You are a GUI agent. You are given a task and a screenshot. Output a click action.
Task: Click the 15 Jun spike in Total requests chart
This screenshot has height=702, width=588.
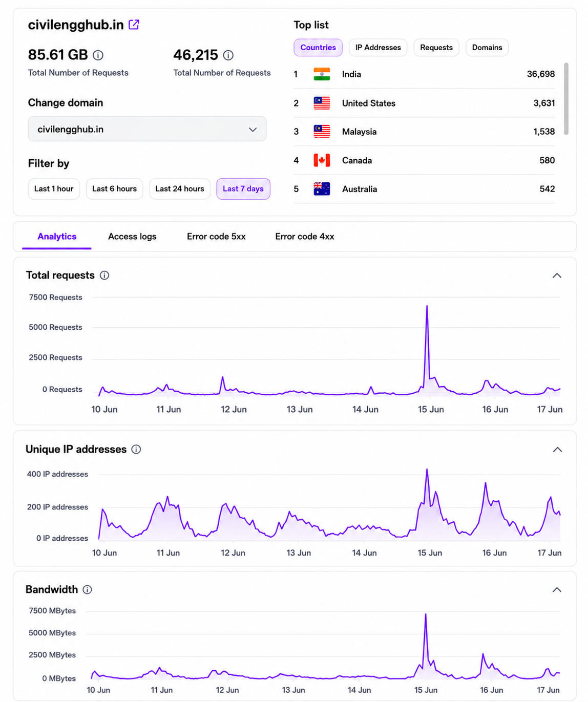427,307
